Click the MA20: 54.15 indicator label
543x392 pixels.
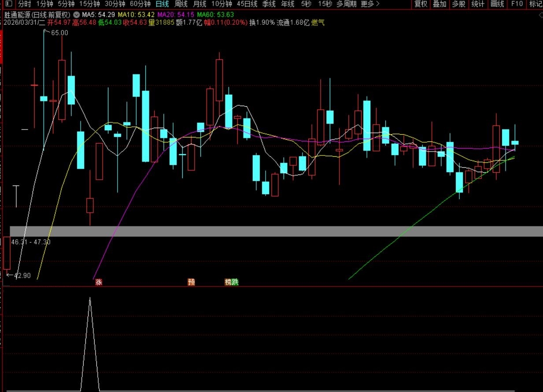point(176,15)
